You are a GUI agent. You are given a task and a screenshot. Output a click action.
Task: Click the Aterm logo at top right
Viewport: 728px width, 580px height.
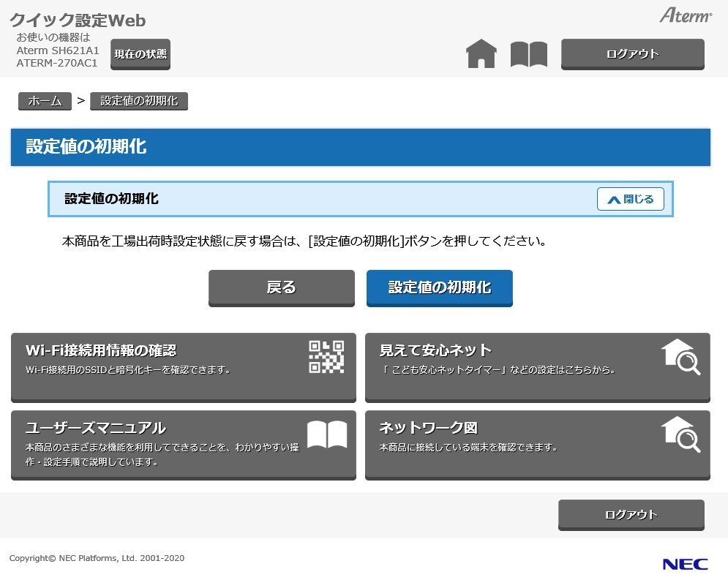pos(686,15)
